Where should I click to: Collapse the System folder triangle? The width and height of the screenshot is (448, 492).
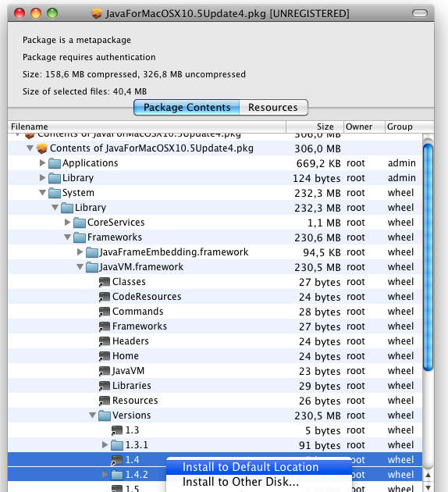pyautogui.click(x=43, y=192)
